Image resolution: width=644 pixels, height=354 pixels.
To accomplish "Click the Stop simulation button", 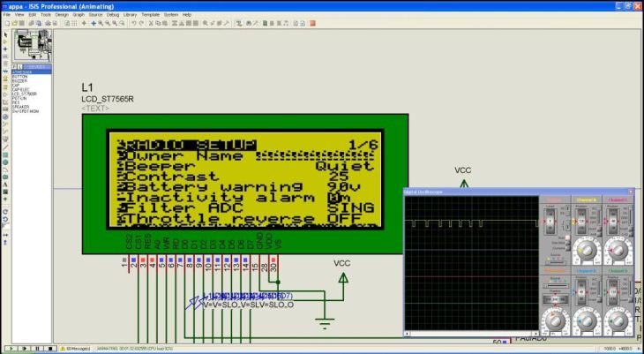I will click(x=50, y=348).
